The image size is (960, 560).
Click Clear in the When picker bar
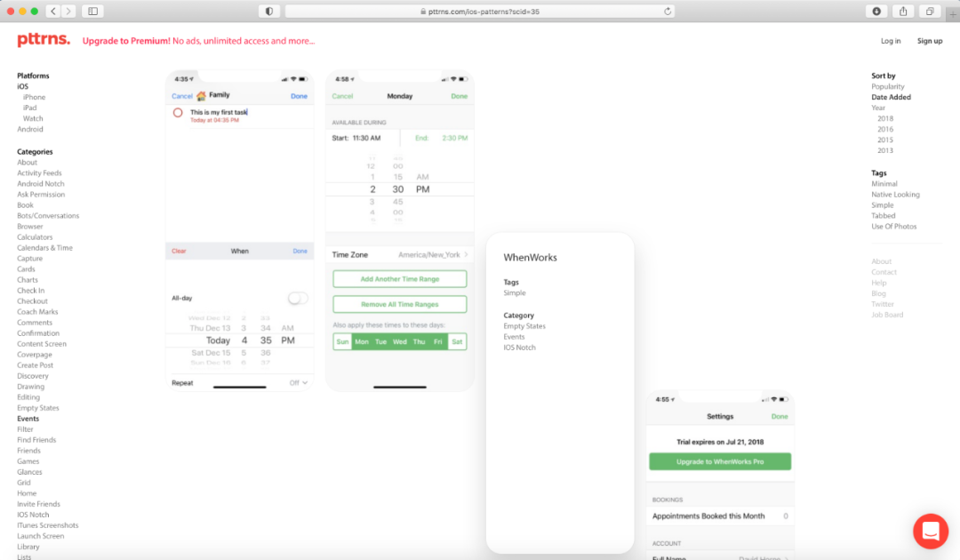pyautogui.click(x=179, y=251)
